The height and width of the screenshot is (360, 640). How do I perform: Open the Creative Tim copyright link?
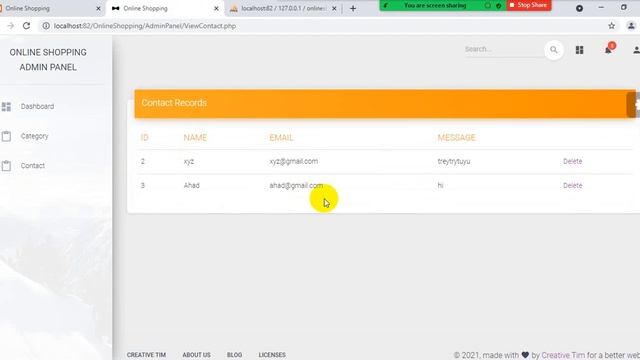[563, 355]
